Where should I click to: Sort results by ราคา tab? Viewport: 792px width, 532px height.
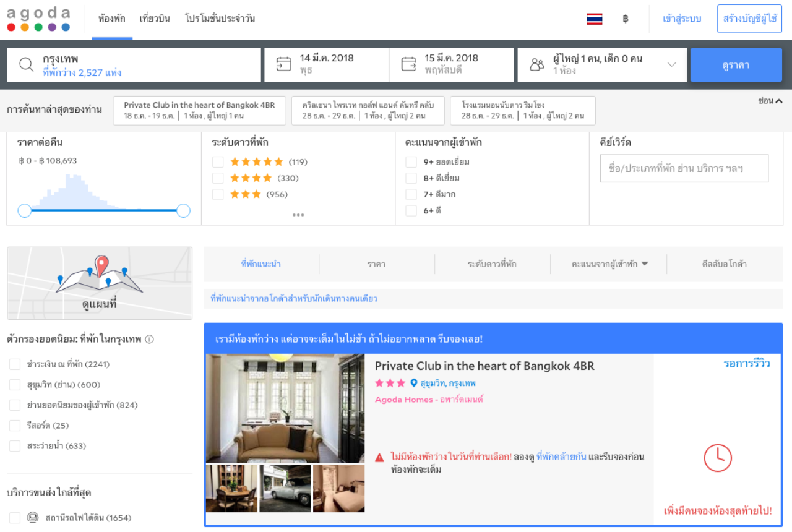point(376,264)
